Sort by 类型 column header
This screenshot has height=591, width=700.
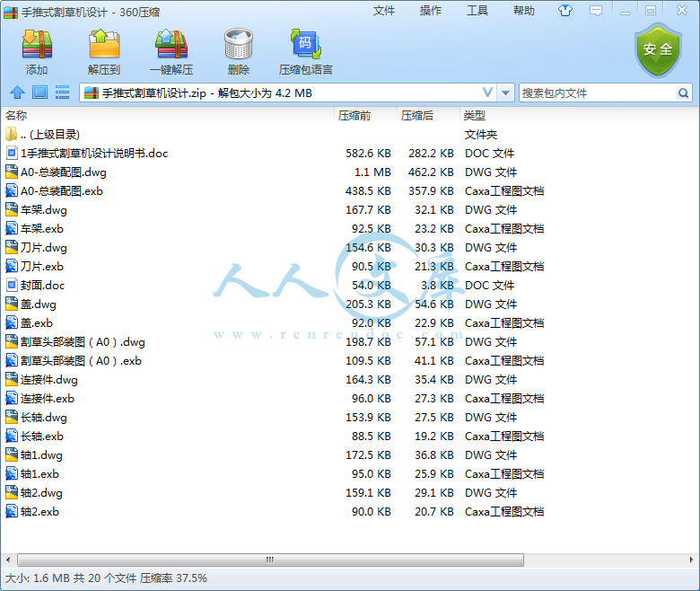pos(518,115)
